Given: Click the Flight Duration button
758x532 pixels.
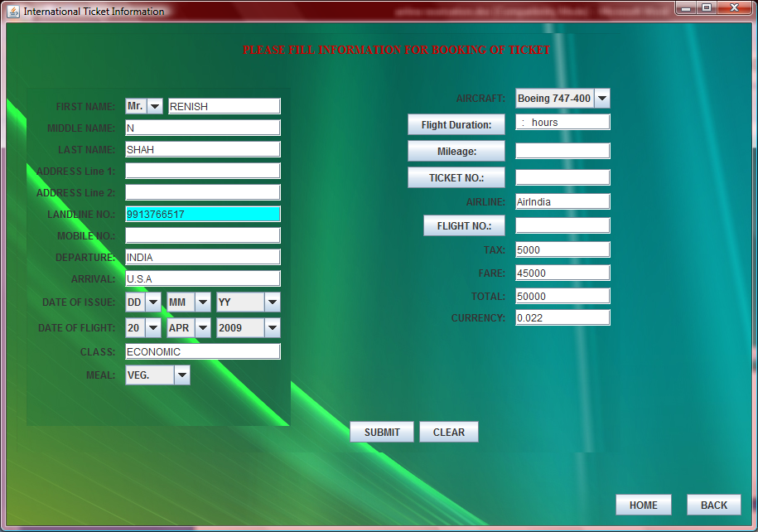Looking at the screenshot, I should click(456, 125).
